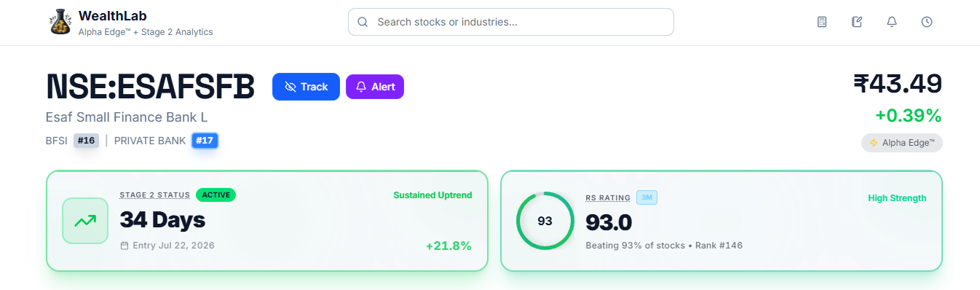Click the ACTIVE status badge

(216, 195)
